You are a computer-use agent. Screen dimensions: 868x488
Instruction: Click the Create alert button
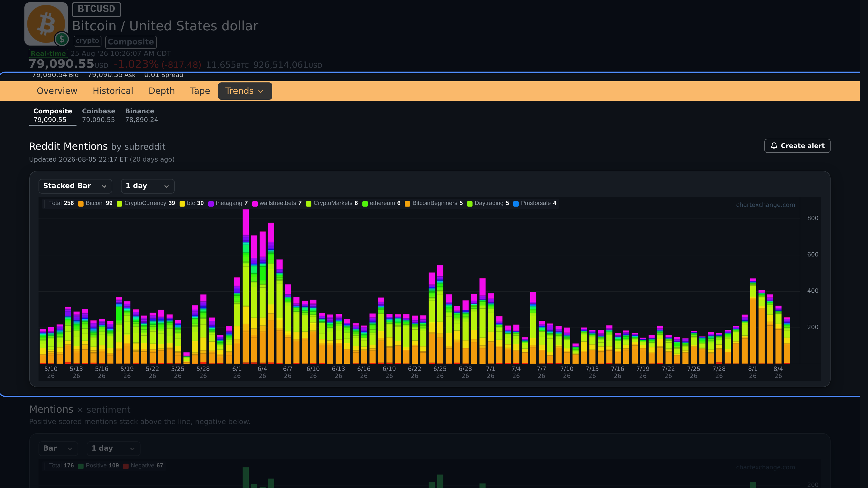797,146
